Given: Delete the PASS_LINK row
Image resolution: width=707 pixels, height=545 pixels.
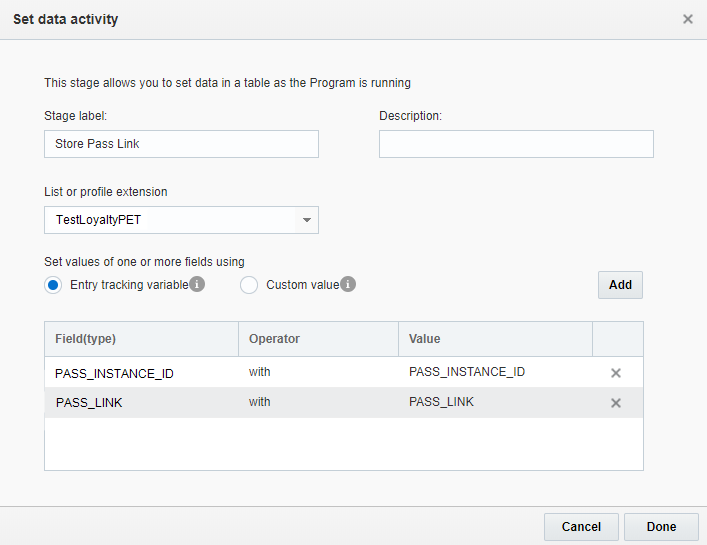Looking at the screenshot, I should (x=616, y=403).
